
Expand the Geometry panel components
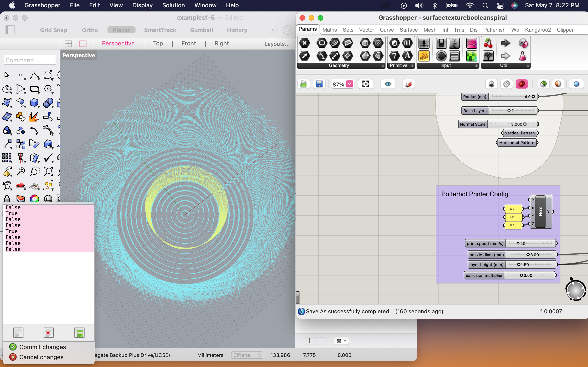click(x=383, y=66)
